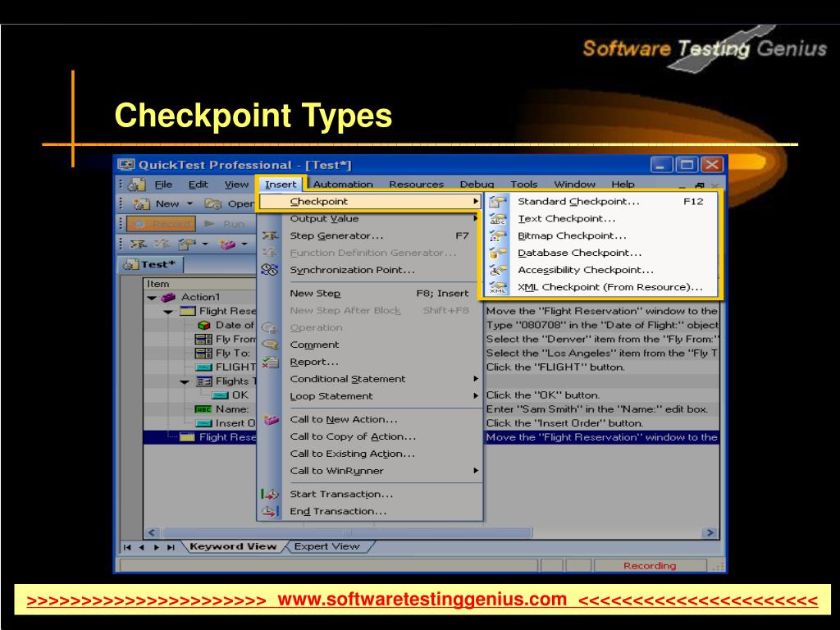
Task: Open the Window menu
Action: coord(574,185)
